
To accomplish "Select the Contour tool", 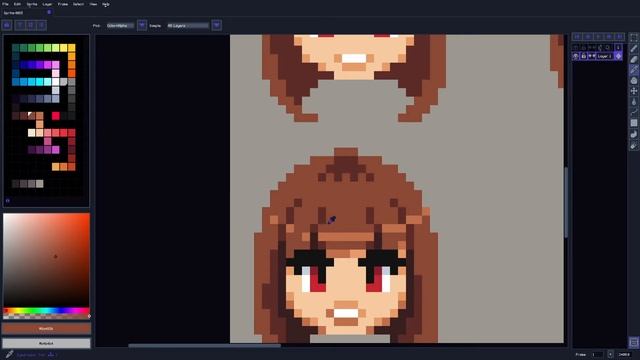I will pos(634,134).
